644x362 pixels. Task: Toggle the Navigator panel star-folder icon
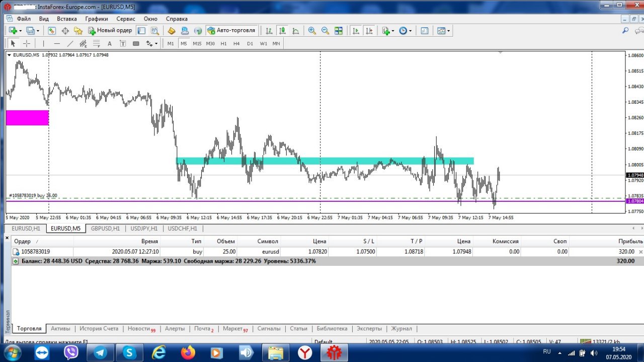pos(78,31)
